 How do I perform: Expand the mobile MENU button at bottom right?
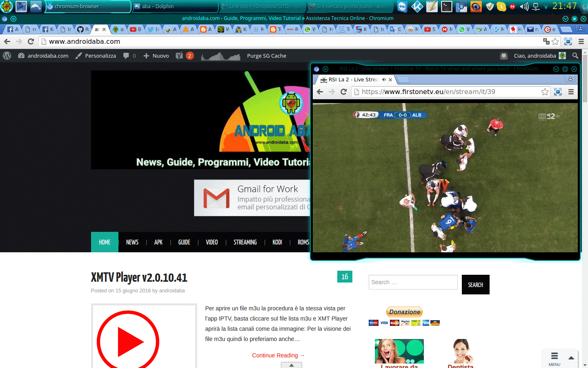(555, 358)
